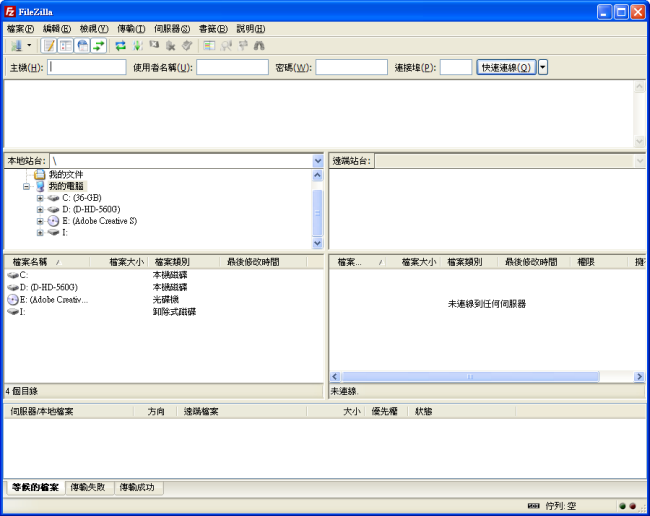Expand the C: (36-GB) drive node
650x516 pixels.
tap(40, 198)
